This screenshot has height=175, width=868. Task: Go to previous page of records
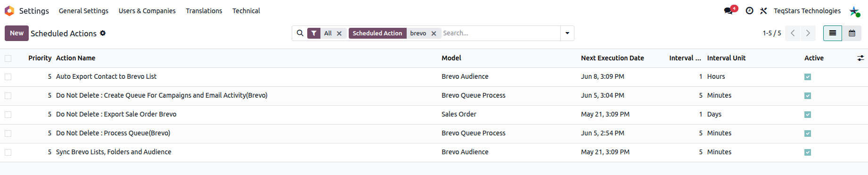tap(793, 33)
